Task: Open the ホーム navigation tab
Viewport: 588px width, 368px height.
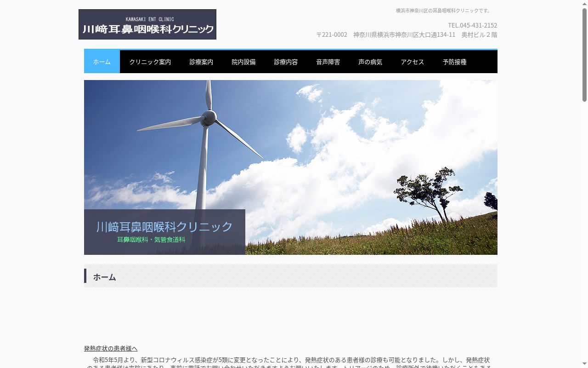Action: [102, 62]
